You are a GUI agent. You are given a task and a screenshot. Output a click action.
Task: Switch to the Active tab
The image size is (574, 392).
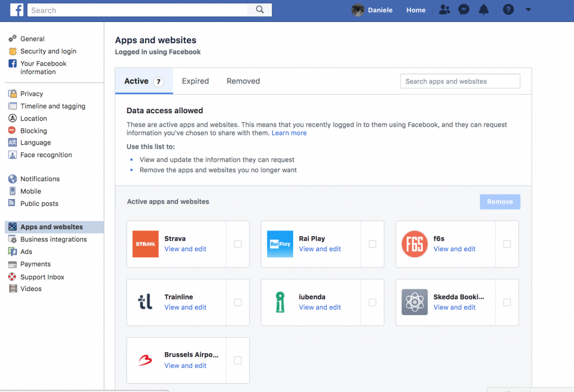coord(144,81)
